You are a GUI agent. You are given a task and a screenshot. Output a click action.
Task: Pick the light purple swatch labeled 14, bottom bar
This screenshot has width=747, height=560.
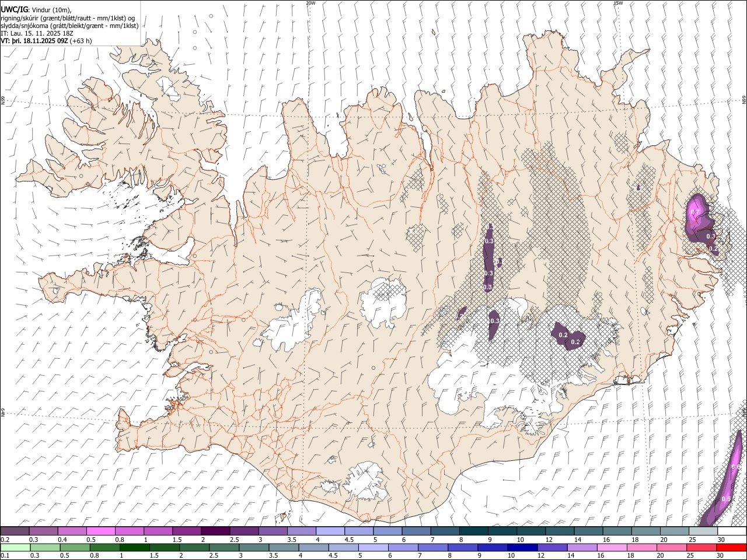click(581, 547)
